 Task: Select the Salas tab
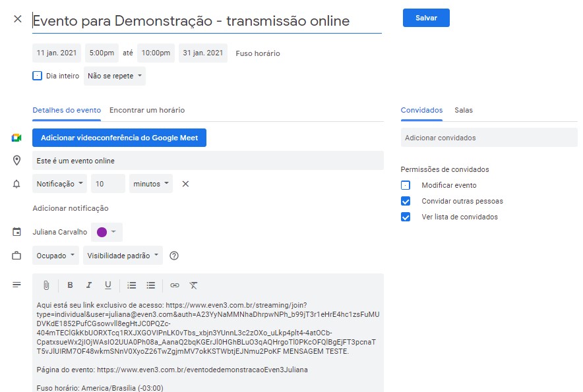[464, 110]
